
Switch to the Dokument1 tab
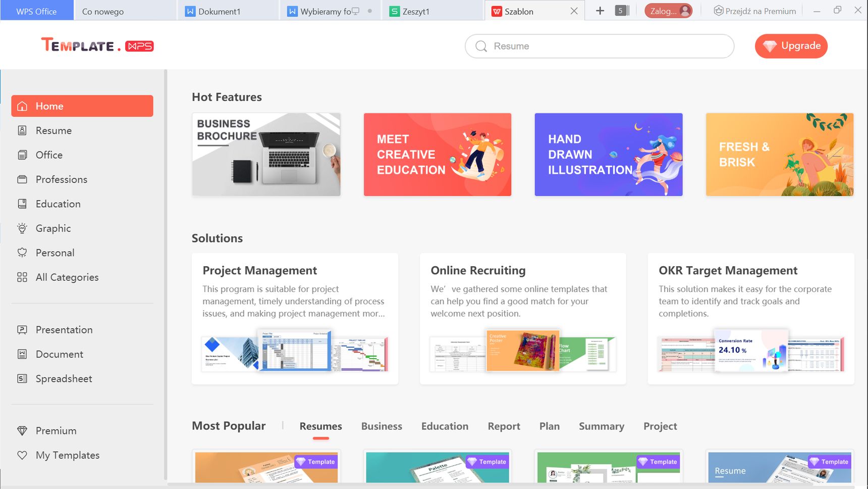pos(228,11)
